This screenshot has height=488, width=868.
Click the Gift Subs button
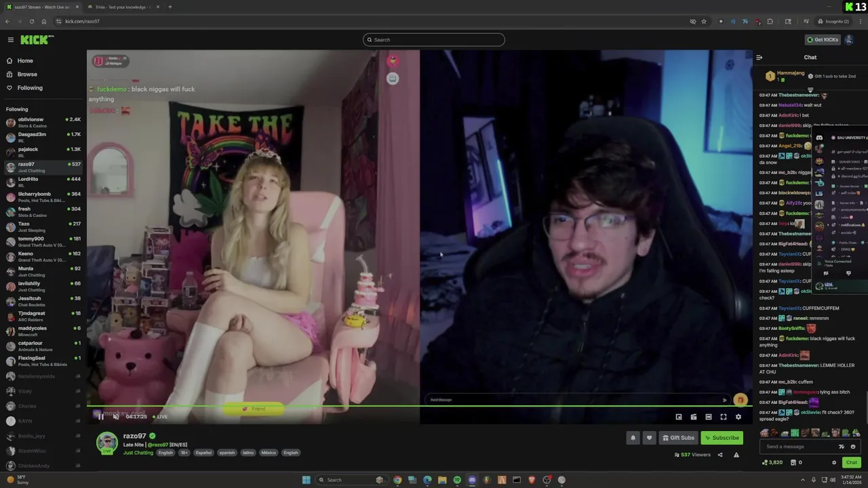(678, 438)
